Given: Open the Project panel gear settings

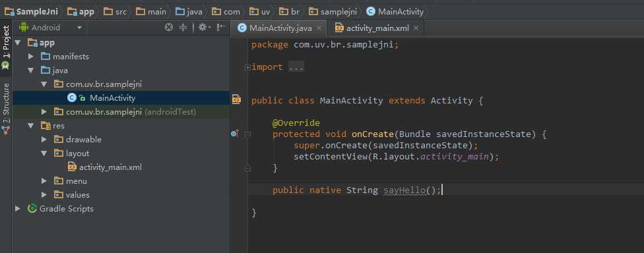Looking at the screenshot, I should coord(204,28).
